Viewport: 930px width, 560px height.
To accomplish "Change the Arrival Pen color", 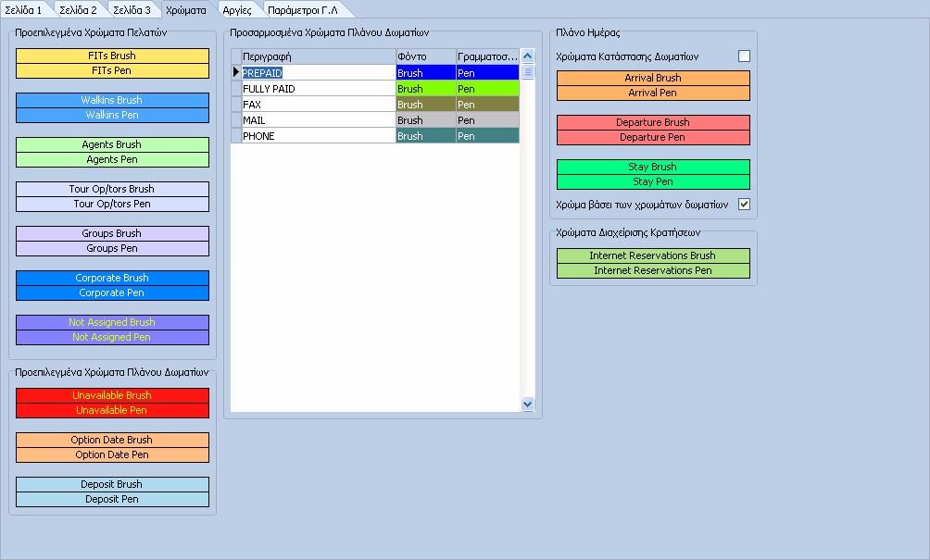I will 653,93.
